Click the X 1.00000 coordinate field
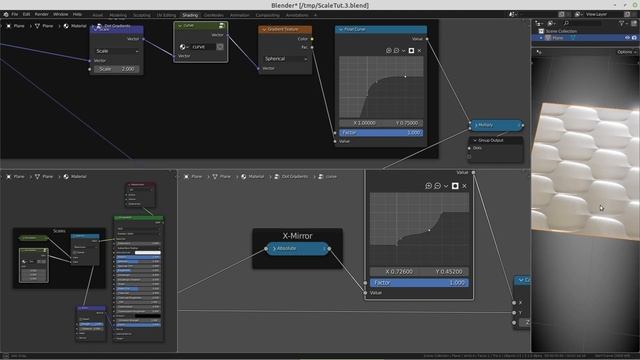 [x=360, y=123]
